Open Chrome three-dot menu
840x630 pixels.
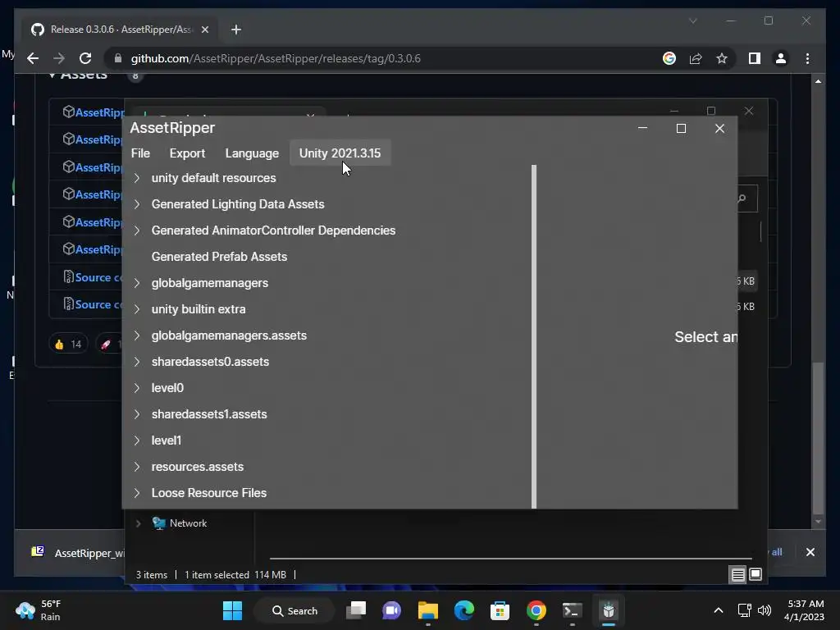coord(807,58)
